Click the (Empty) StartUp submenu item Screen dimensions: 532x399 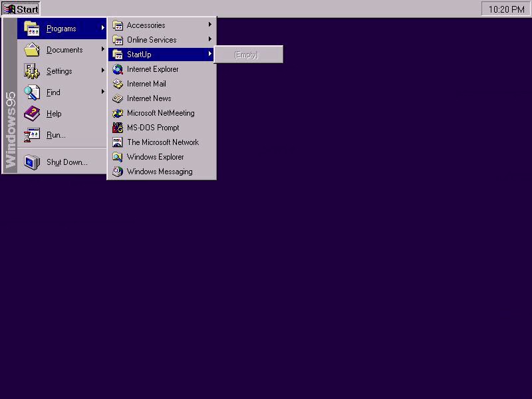(246, 55)
